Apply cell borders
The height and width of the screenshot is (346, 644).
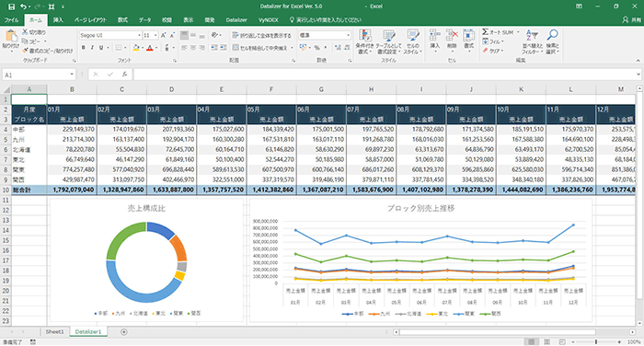coord(119,48)
